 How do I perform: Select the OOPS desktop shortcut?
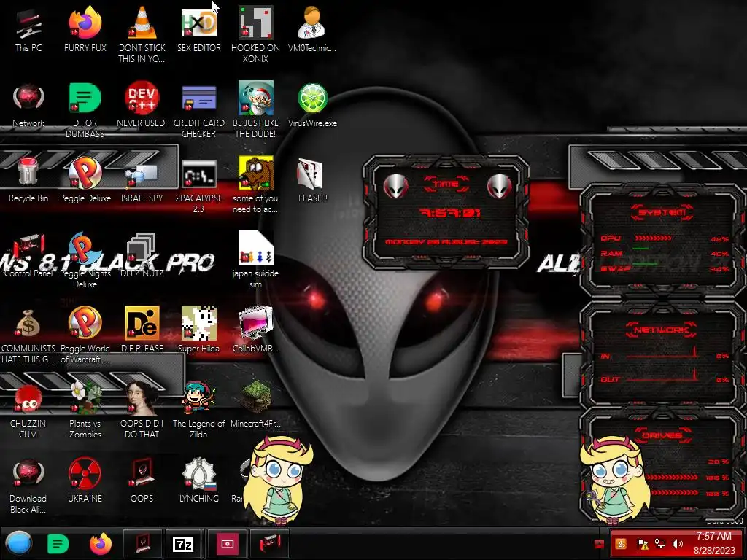point(142,472)
